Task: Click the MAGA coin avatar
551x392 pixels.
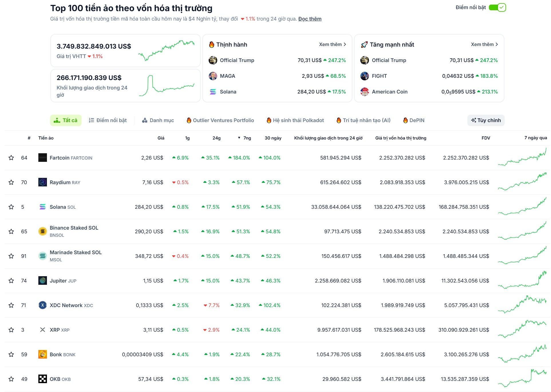Action: tap(213, 76)
